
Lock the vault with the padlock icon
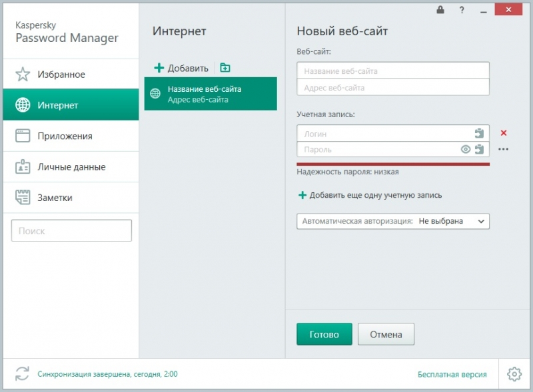pos(440,9)
